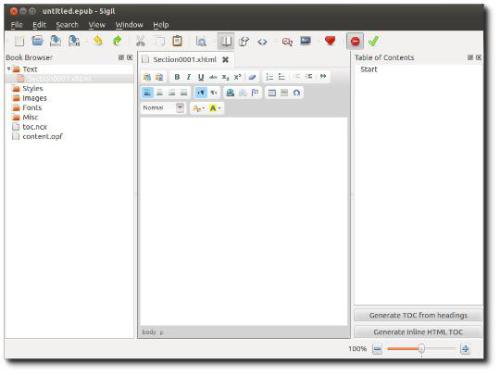Select content.opf in Book Browser
The image size is (500, 375).
click(42, 137)
